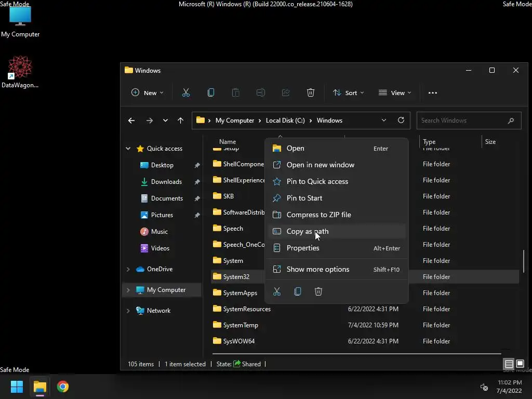Switch to large thumbnails view in the status bar
Image resolution: width=532 pixels, height=399 pixels.
point(520,364)
